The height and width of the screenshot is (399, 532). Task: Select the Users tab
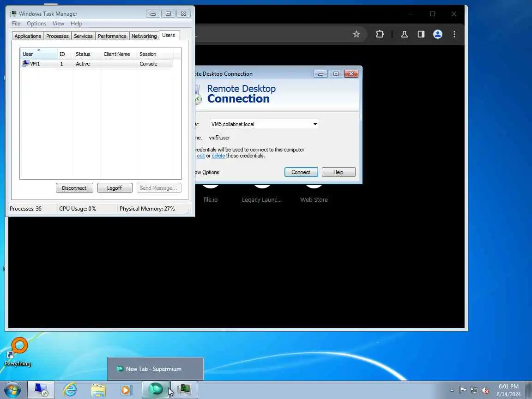coord(169,35)
